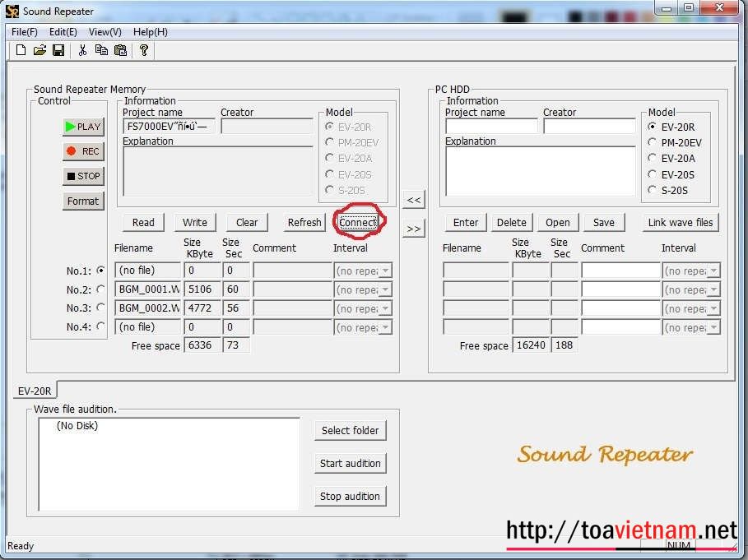Click the PC HDD Creator field
This screenshot has width=748, height=560.
590,126
